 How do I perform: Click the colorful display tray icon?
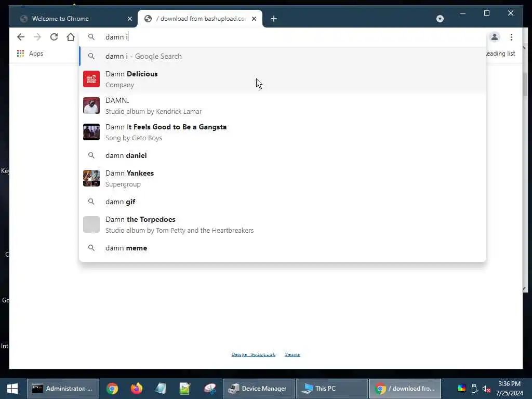pyautogui.click(x=461, y=389)
